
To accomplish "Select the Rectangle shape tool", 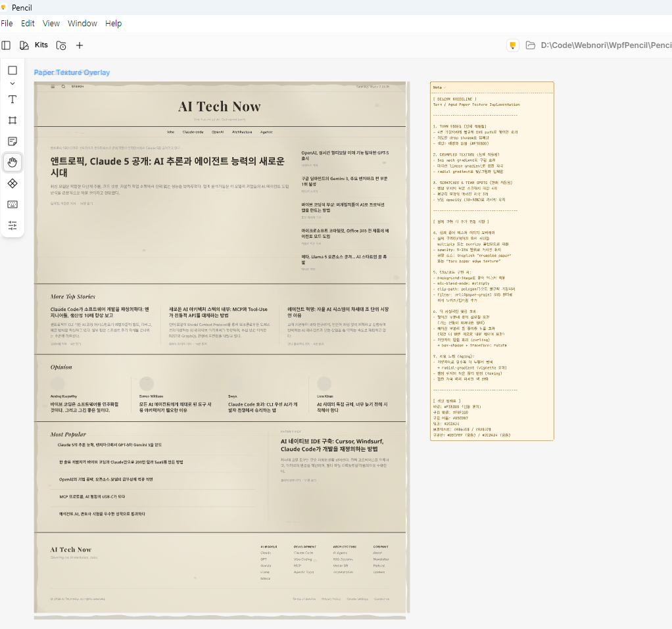I will tap(12, 70).
